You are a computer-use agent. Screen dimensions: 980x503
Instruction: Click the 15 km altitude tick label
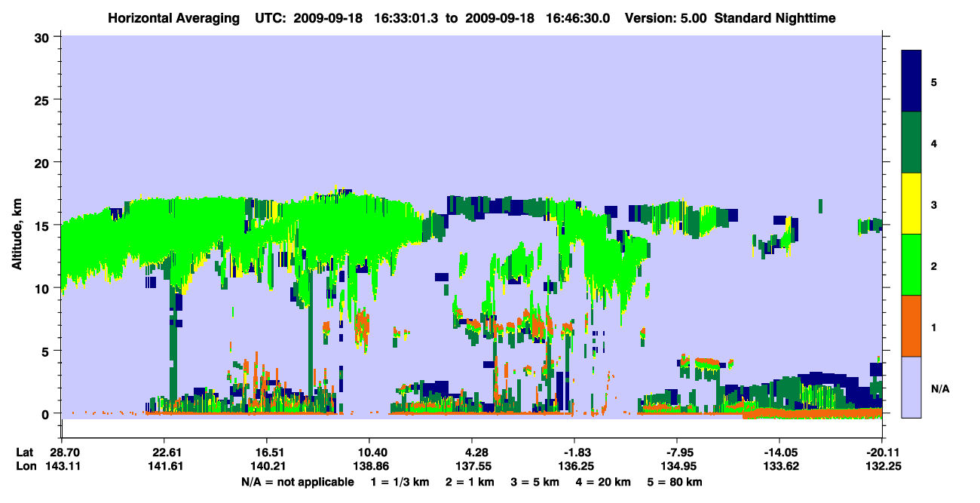(44, 225)
